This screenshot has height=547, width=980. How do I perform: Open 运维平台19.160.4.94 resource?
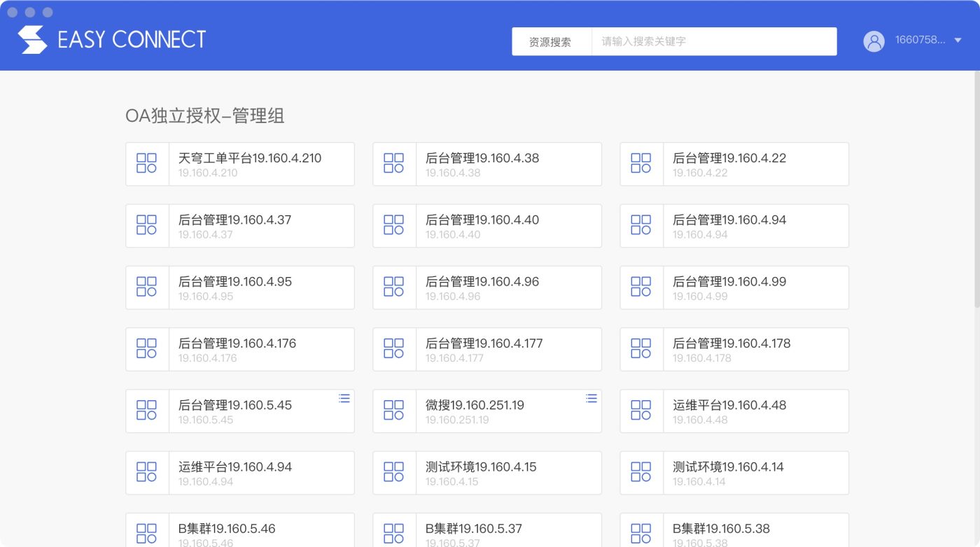[x=235, y=467]
